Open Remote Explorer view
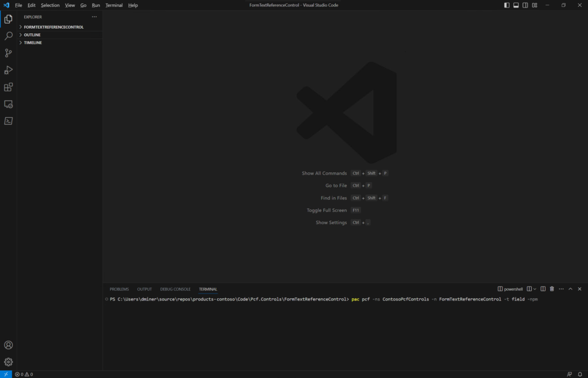 tap(8, 104)
